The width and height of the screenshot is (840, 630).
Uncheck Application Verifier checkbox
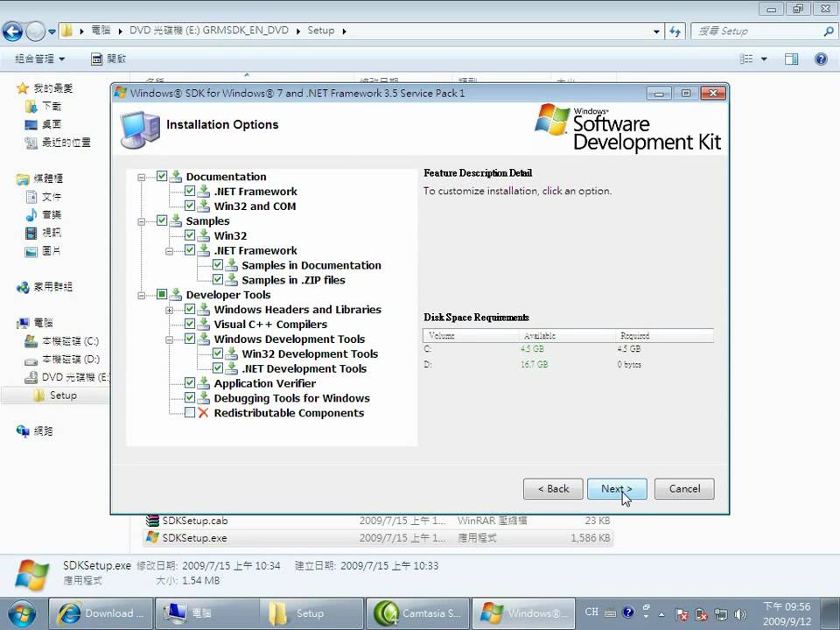[x=190, y=382]
